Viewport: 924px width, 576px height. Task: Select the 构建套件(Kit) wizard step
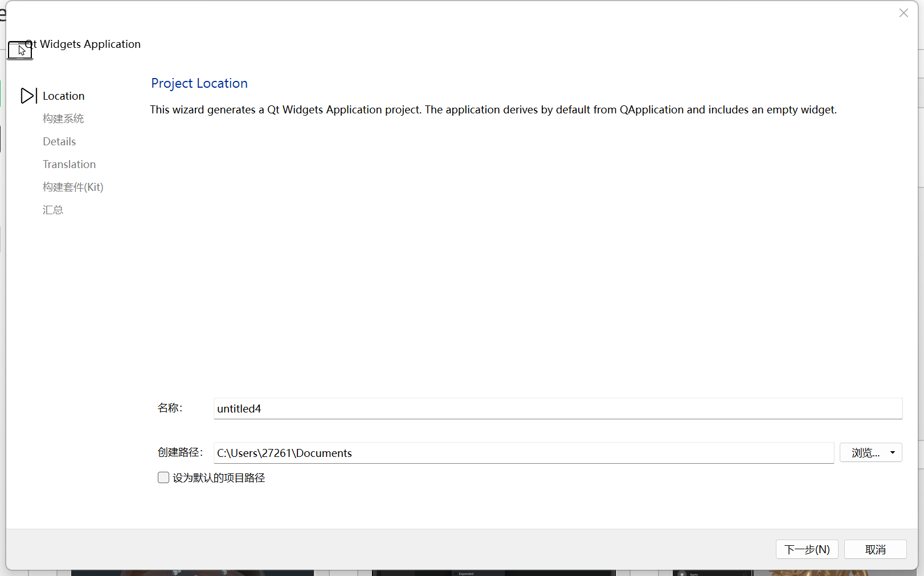coord(73,187)
